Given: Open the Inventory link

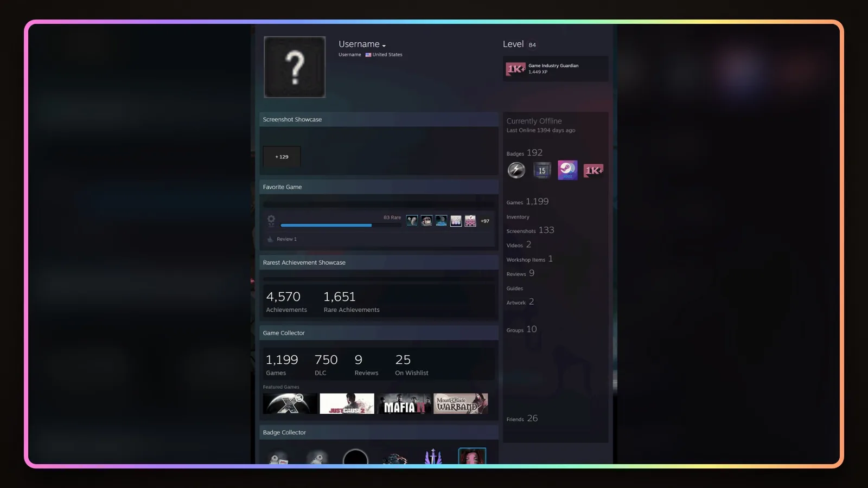Looking at the screenshot, I should [x=518, y=217].
